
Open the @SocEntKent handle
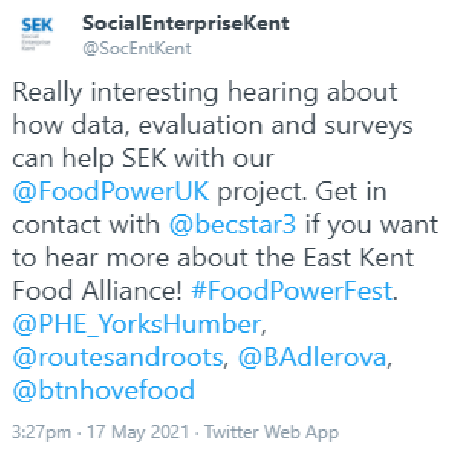click(137, 49)
